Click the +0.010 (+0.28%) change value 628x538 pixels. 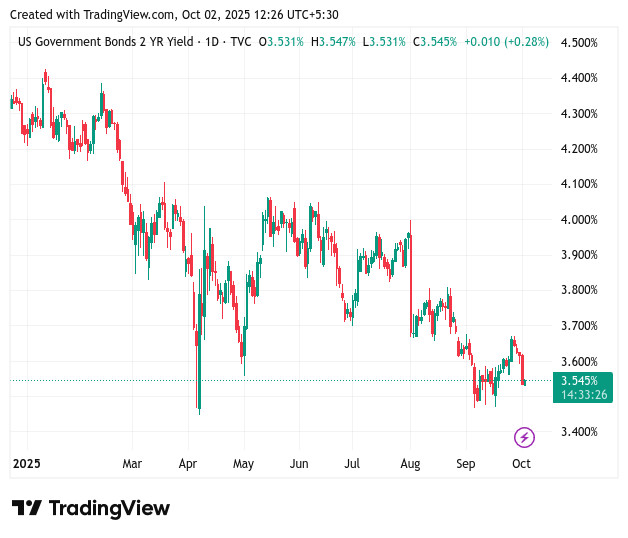(x=504, y=42)
